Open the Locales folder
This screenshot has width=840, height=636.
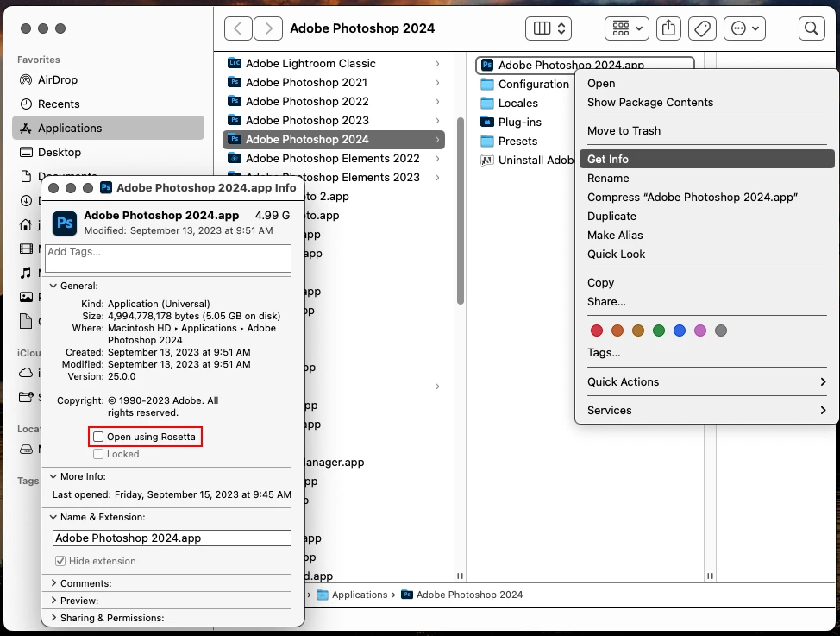[509, 103]
